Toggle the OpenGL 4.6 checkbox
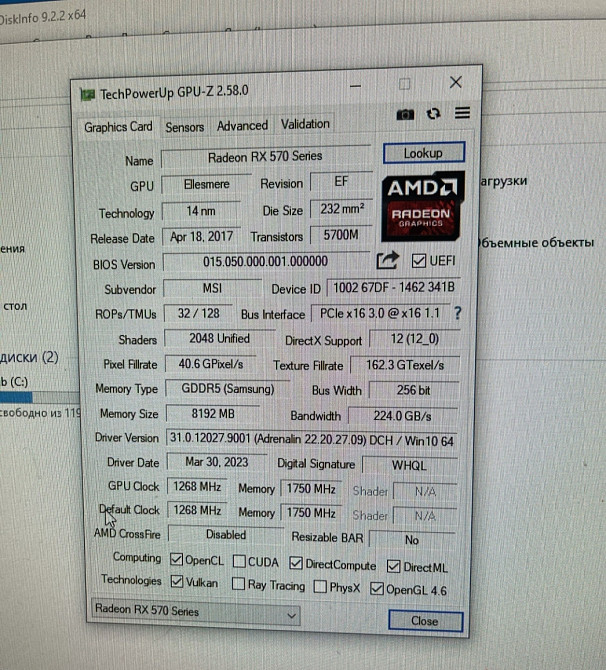This screenshot has height=670, width=606. pyautogui.click(x=377, y=588)
